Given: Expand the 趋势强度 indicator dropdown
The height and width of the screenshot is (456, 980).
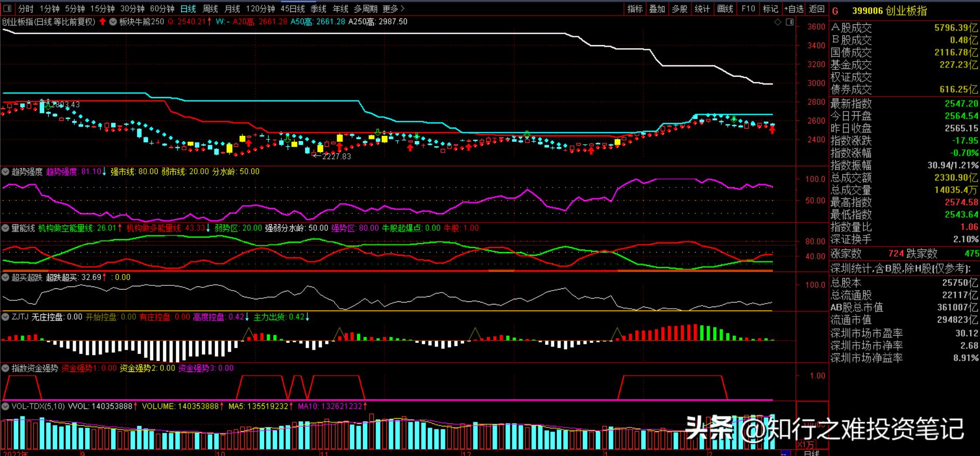Looking at the screenshot, I should coord(5,172).
